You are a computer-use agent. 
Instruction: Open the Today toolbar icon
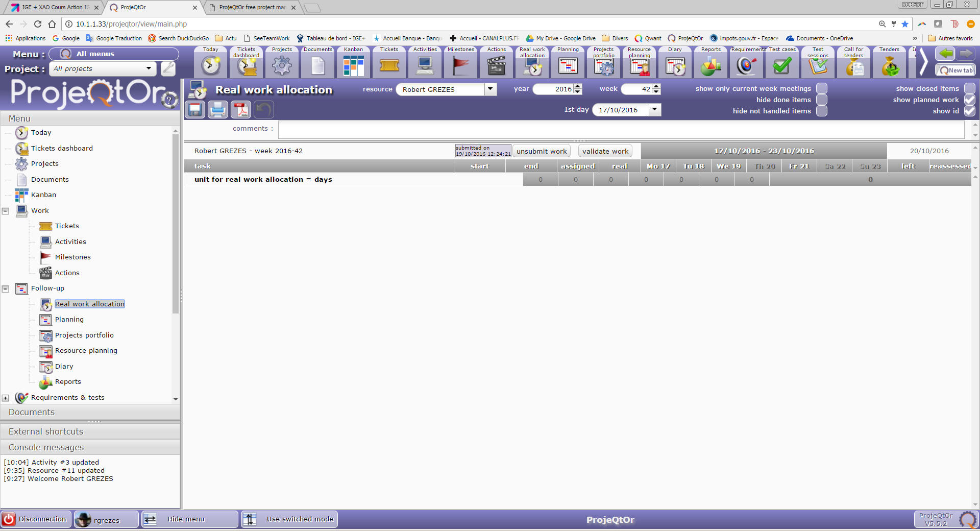pyautogui.click(x=210, y=62)
